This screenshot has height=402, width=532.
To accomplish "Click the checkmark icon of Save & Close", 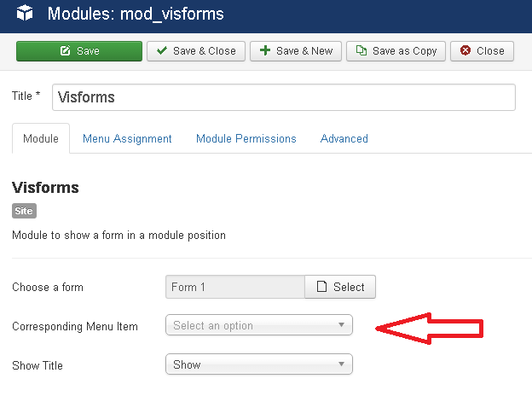I will click(x=162, y=51).
